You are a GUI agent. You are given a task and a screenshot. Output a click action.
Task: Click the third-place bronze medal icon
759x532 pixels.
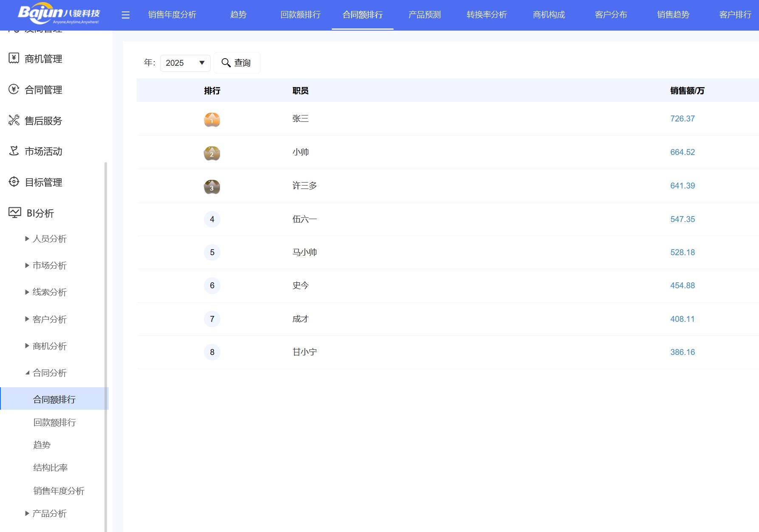tap(212, 187)
